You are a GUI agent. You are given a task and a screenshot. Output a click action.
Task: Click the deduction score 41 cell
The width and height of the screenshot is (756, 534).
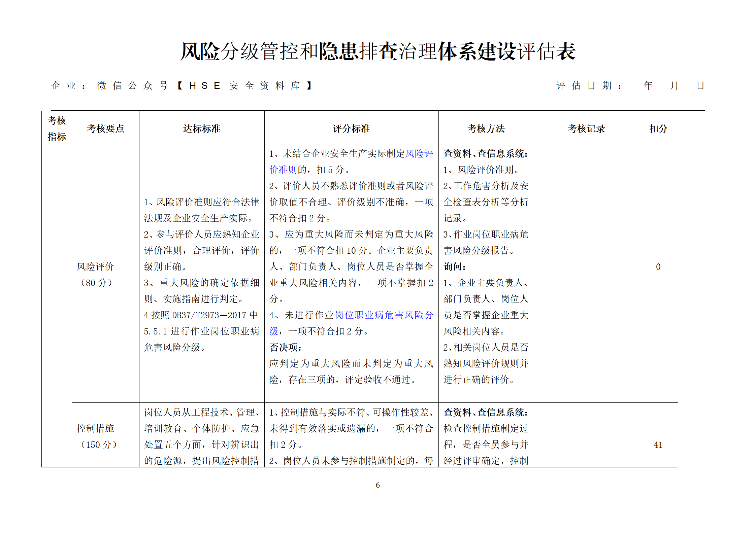pyautogui.click(x=658, y=445)
